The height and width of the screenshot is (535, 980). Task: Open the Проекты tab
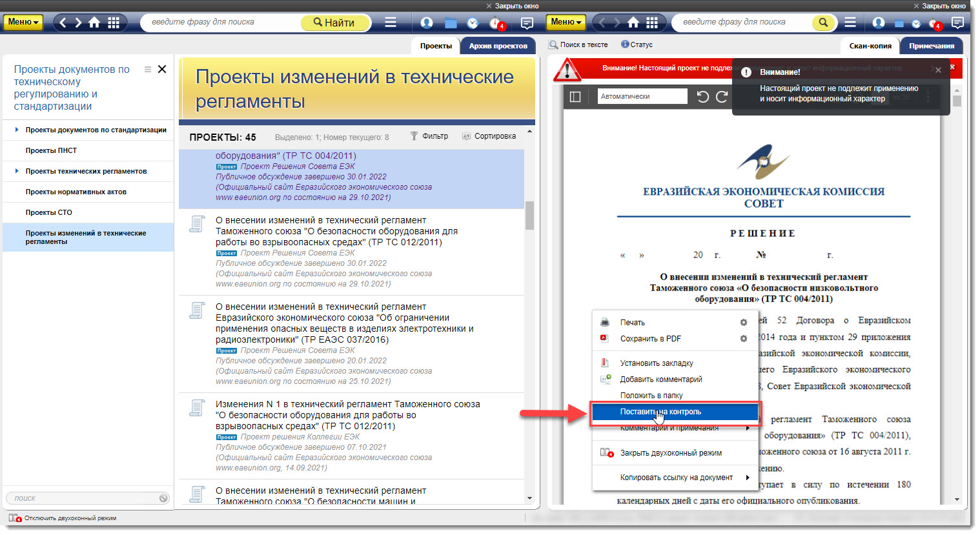pos(436,46)
